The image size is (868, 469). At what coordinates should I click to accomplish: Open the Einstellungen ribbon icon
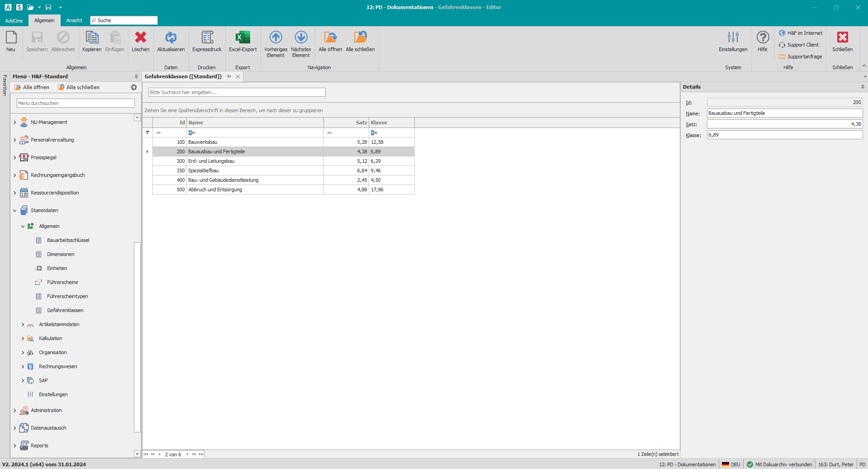click(x=733, y=38)
